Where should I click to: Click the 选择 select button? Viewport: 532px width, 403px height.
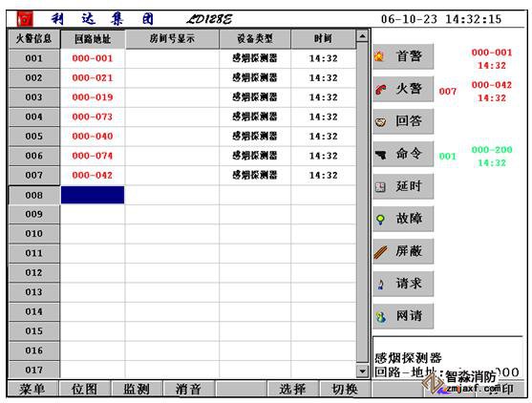292,389
